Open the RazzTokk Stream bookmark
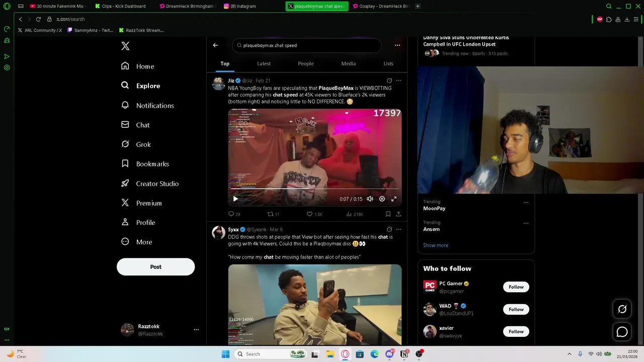The image size is (644, 362). tap(141, 30)
